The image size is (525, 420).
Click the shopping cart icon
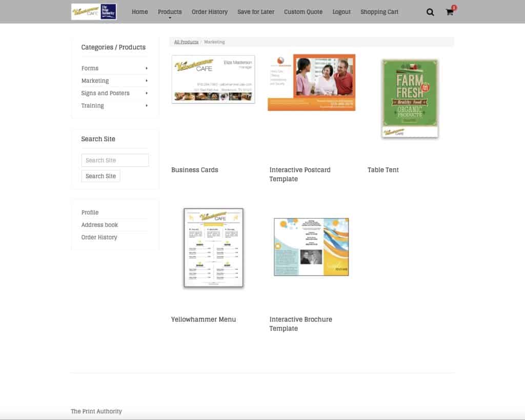[449, 12]
